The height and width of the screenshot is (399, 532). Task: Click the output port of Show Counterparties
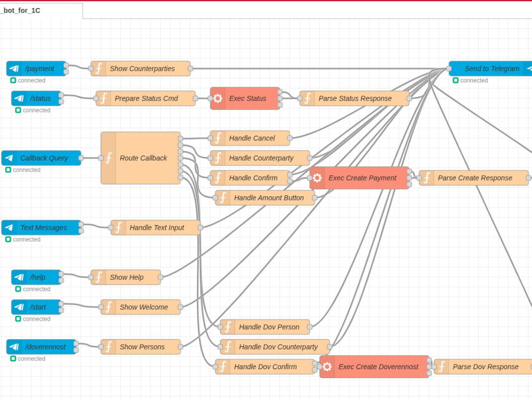click(190, 69)
